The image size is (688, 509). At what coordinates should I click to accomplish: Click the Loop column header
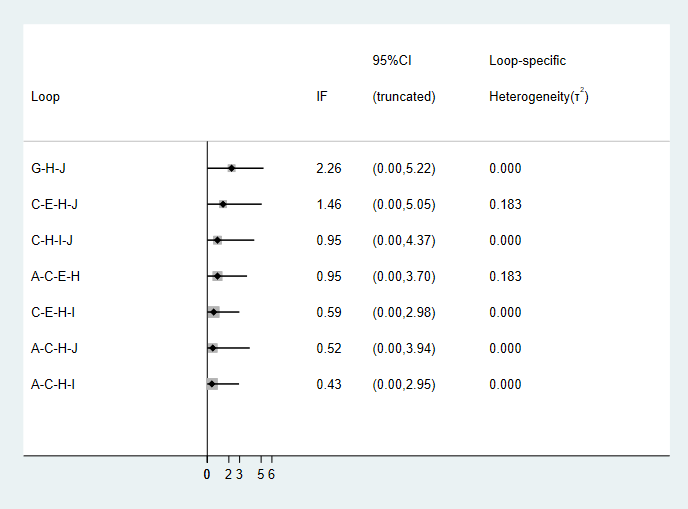pos(45,97)
